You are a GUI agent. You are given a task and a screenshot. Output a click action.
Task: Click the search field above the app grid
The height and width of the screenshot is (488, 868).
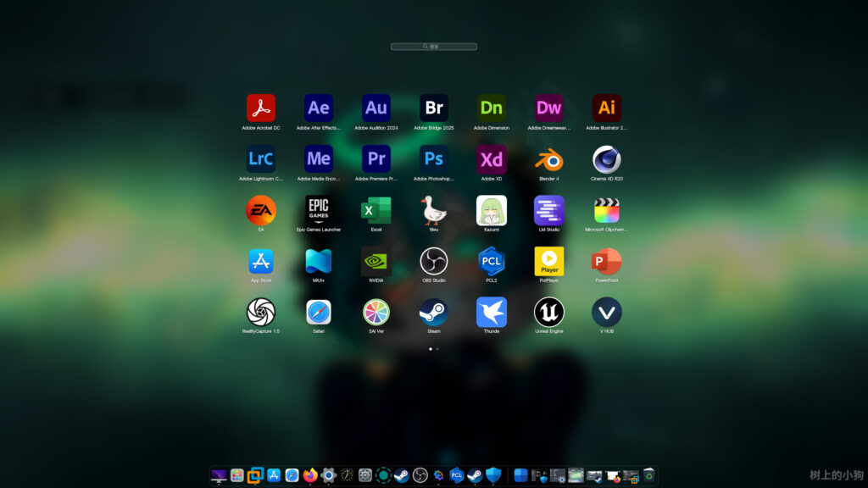tap(433, 47)
